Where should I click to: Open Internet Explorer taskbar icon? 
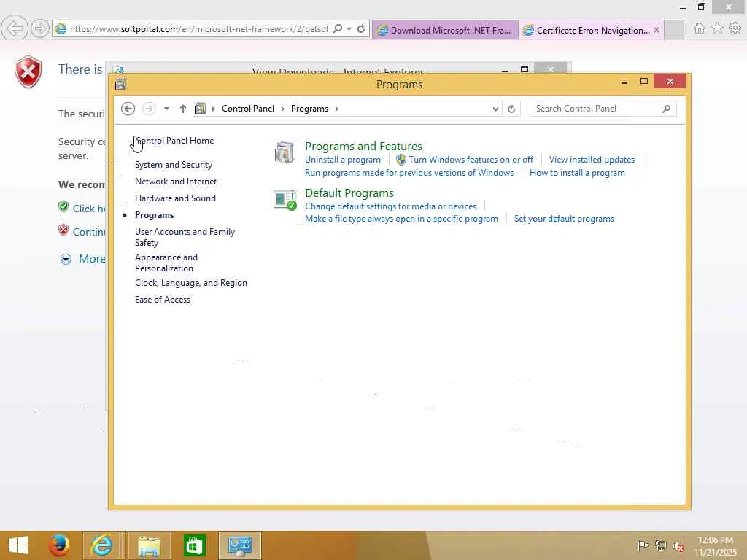coord(101,545)
